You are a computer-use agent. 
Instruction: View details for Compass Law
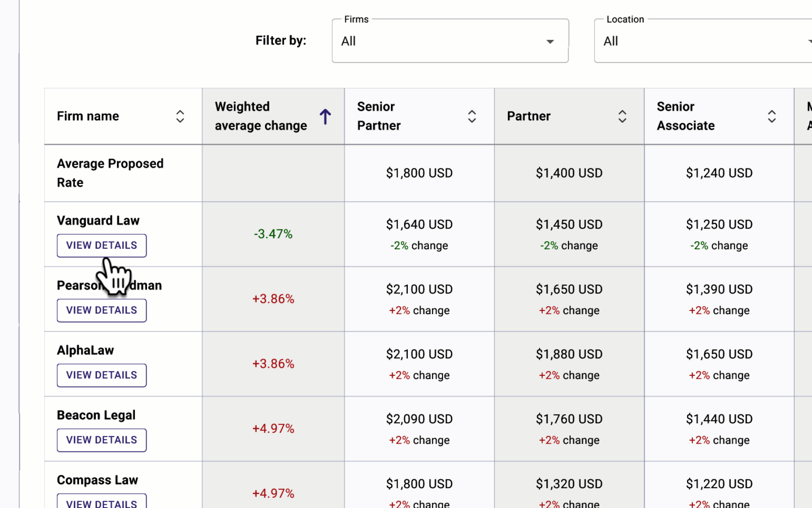point(101,501)
